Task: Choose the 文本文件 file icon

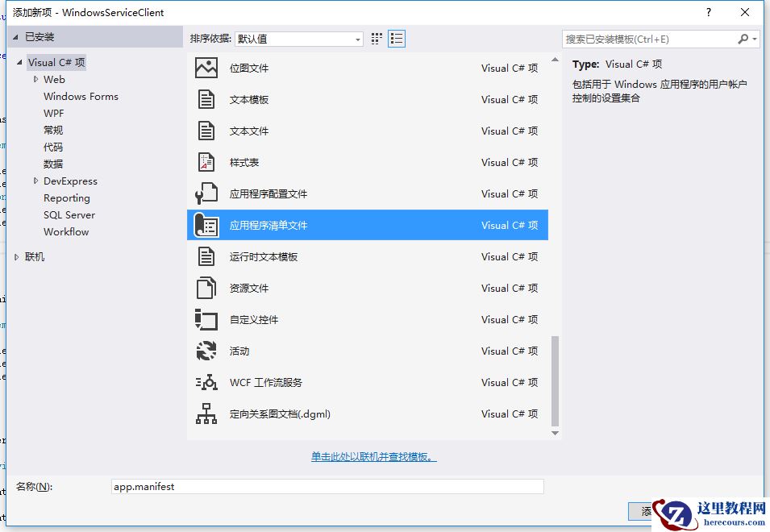Action: 206,131
